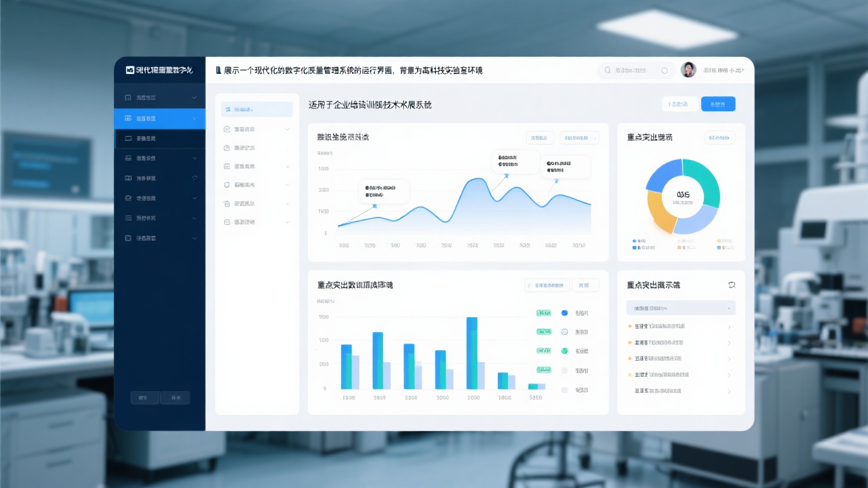Select the highlighted blue sidebar navigation icon
Image resolution: width=868 pixels, height=488 pixels.
pos(127,118)
